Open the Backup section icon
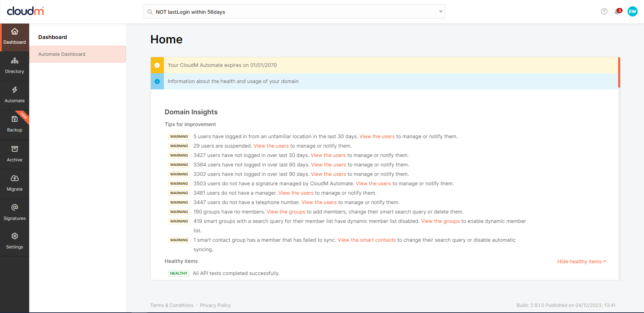644x313 pixels. (14, 119)
